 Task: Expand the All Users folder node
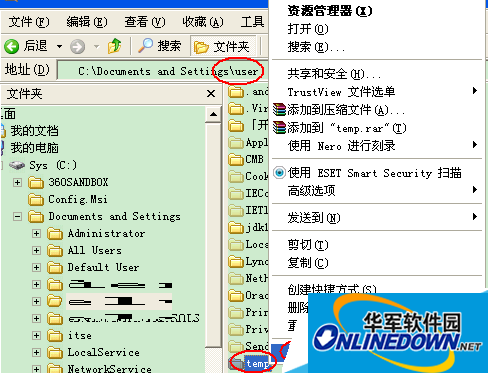(x=36, y=250)
